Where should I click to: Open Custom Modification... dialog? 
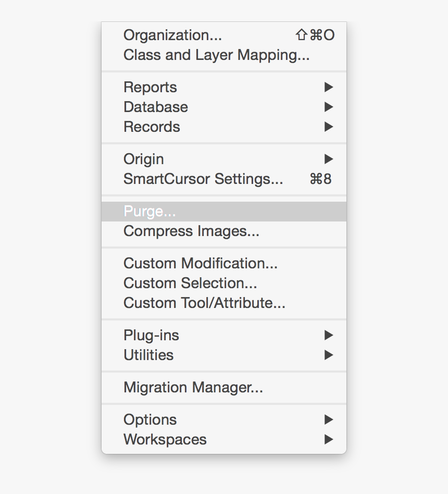(201, 264)
